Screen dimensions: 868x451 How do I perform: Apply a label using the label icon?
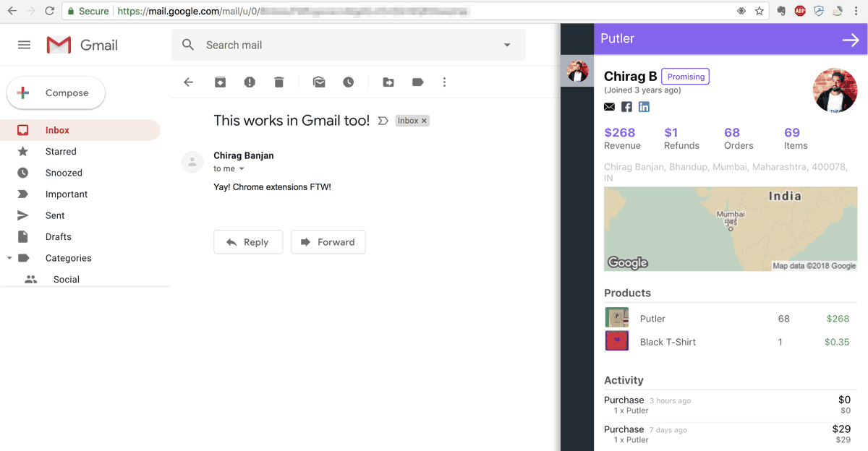(x=417, y=82)
